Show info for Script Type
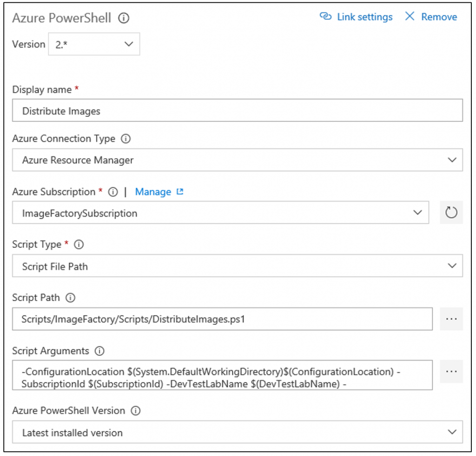The width and height of the screenshot is (476, 456). coord(79,245)
